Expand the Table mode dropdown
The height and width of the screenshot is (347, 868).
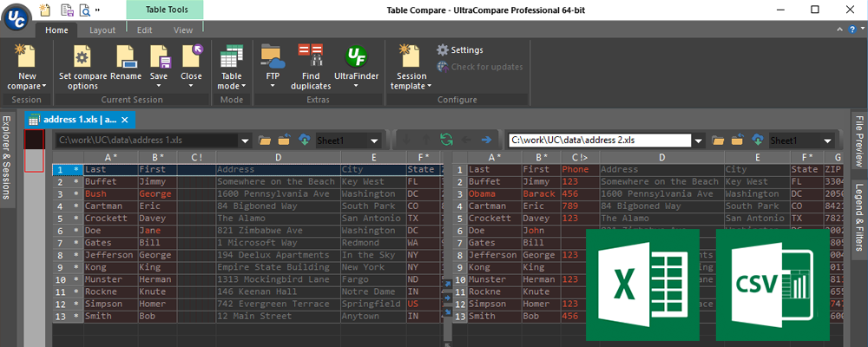[x=230, y=87]
